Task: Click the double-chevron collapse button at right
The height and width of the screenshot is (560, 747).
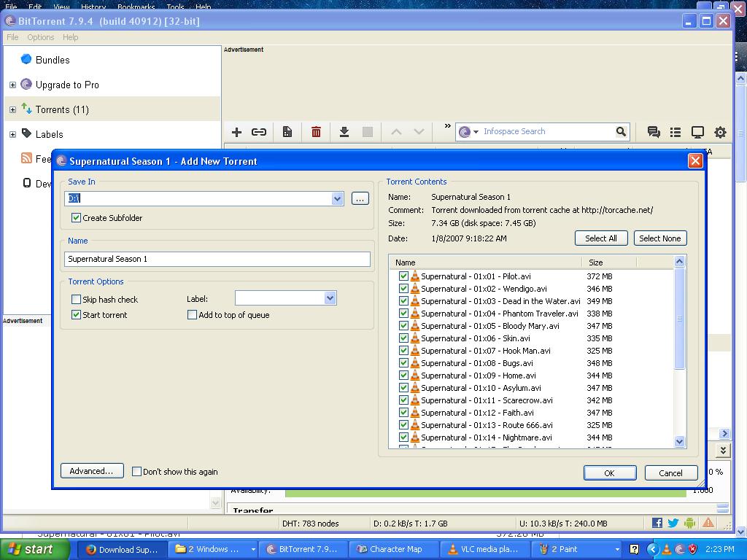Action: (x=723, y=450)
